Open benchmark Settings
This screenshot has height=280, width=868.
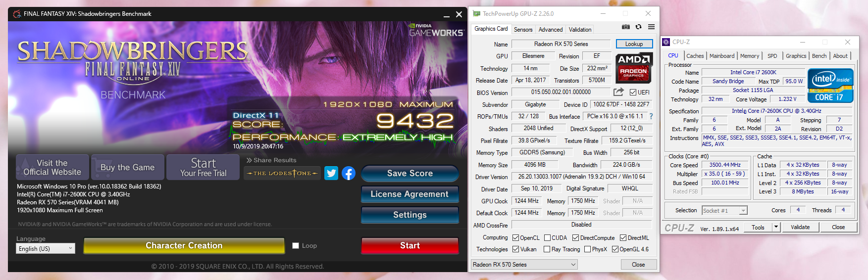[x=410, y=215]
